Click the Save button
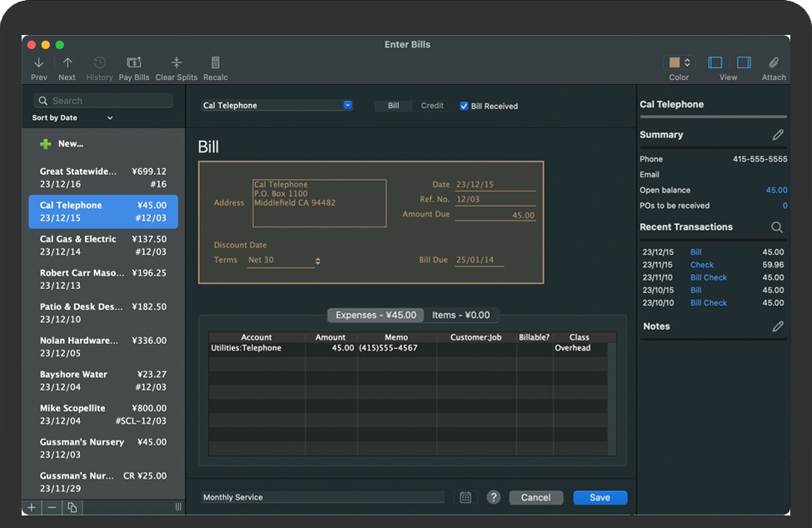The height and width of the screenshot is (528, 812). pos(600,497)
